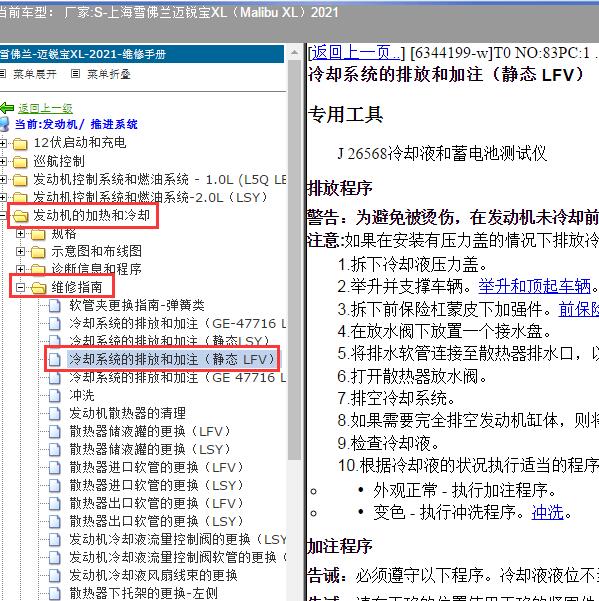The image size is (599, 601).
Task: Click the document icon for 散热器进口软管的更换（LFV）
Action: click(x=55, y=467)
